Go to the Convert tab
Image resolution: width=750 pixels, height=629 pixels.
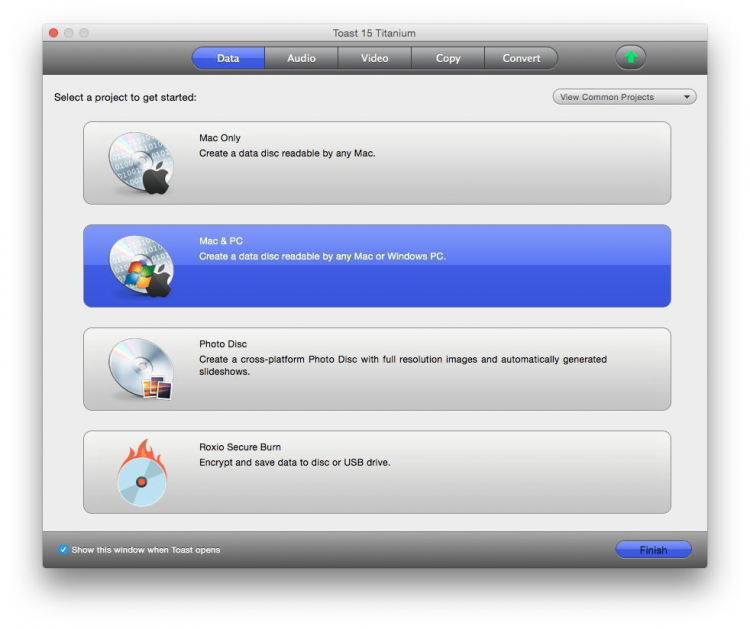(521, 58)
